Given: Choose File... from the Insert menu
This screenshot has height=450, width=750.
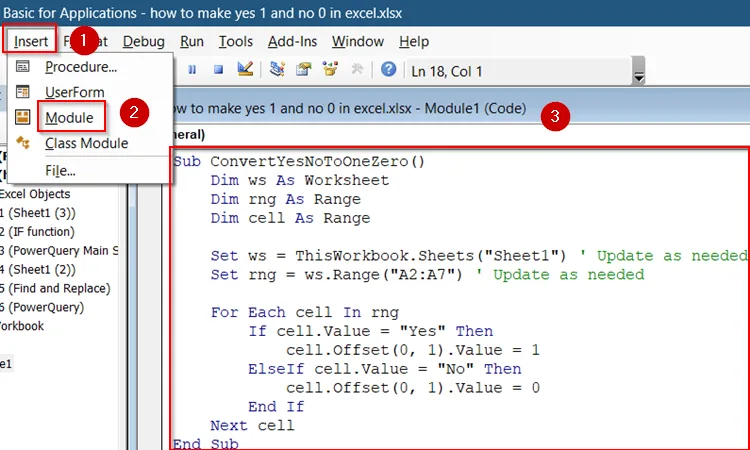Looking at the screenshot, I should [x=60, y=171].
